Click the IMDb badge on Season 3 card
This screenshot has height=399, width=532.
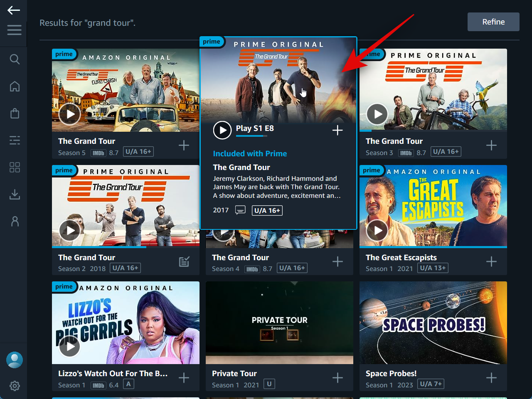point(406,153)
